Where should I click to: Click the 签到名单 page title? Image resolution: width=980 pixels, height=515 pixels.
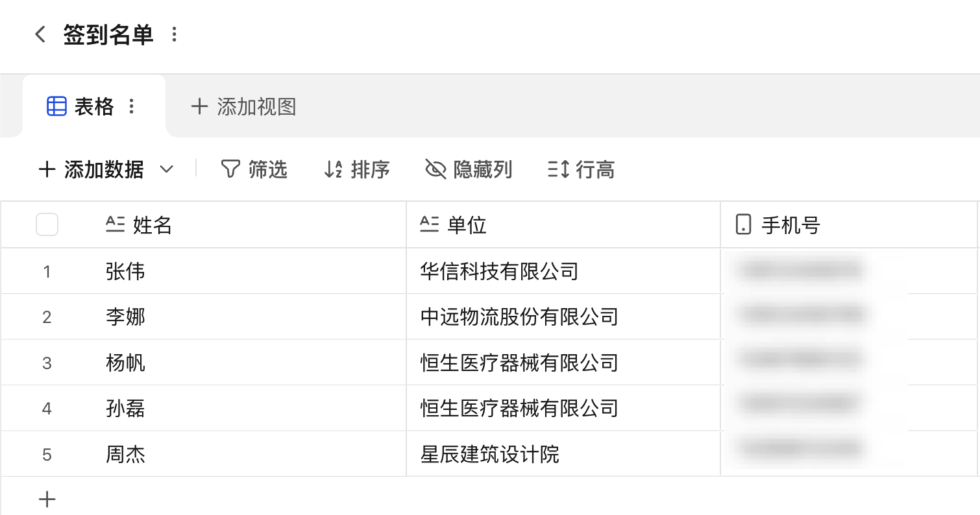point(108,34)
